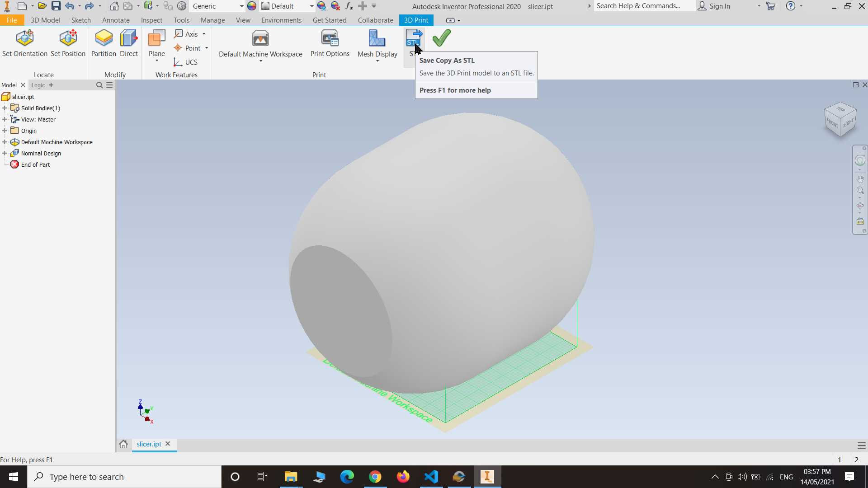Expand the View: Master node
This screenshot has height=488, width=868.
click(x=5, y=119)
